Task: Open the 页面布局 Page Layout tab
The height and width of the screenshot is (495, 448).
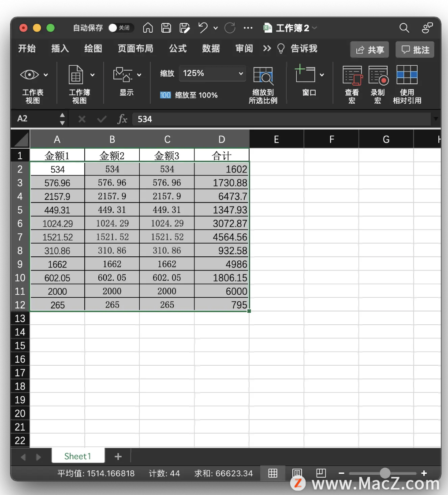Action: pyautogui.click(x=135, y=48)
